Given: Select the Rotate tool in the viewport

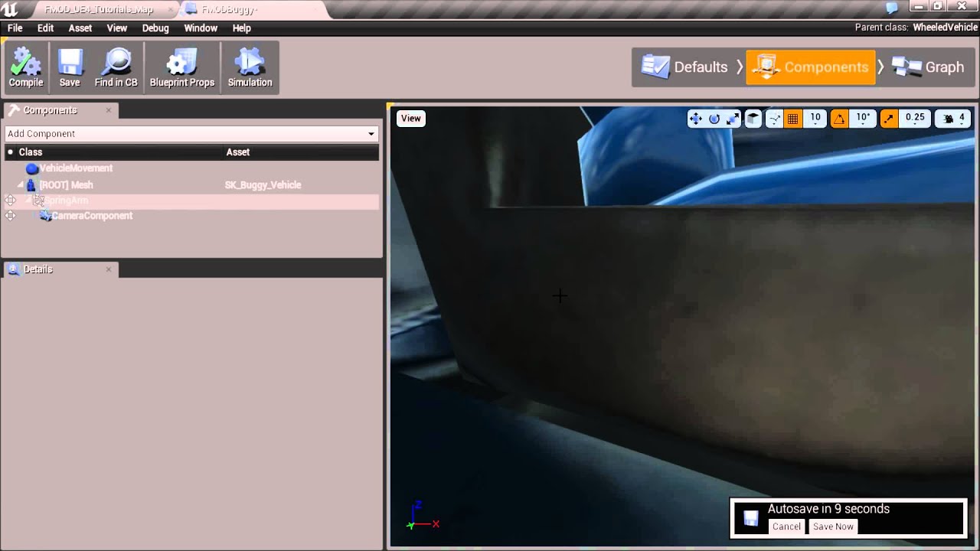Looking at the screenshot, I should click(714, 119).
